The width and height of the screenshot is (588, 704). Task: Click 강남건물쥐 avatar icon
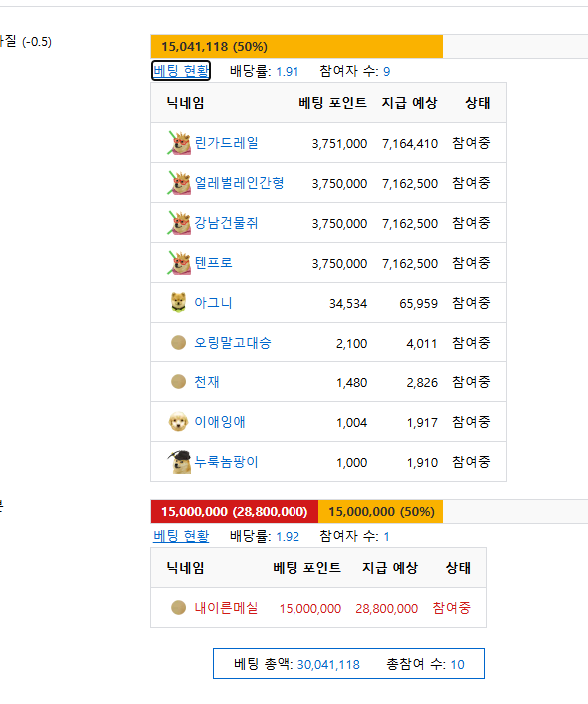pyautogui.click(x=179, y=223)
